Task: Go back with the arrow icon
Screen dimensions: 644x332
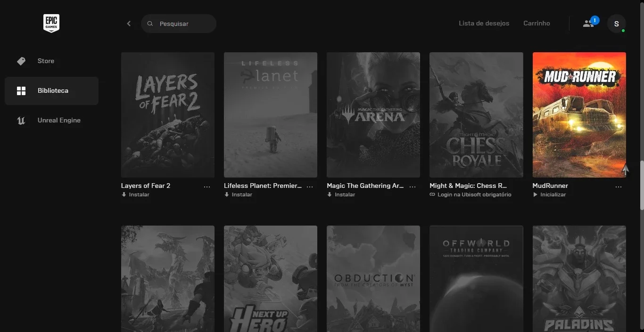Action: [x=129, y=24]
